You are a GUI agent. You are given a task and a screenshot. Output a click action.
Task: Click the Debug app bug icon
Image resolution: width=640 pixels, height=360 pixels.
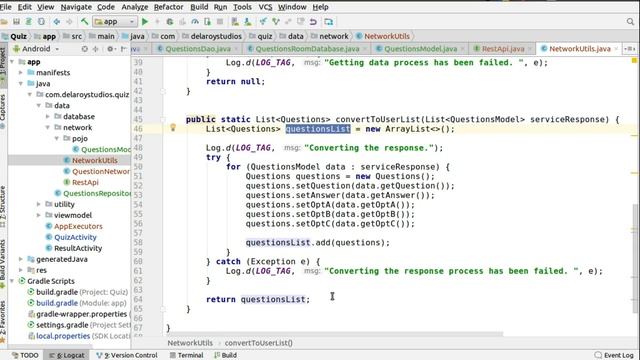pyautogui.click(x=170, y=22)
